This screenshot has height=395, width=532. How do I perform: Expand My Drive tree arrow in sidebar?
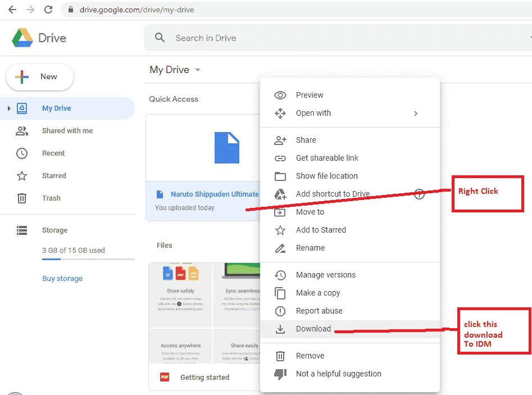(9, 108)
